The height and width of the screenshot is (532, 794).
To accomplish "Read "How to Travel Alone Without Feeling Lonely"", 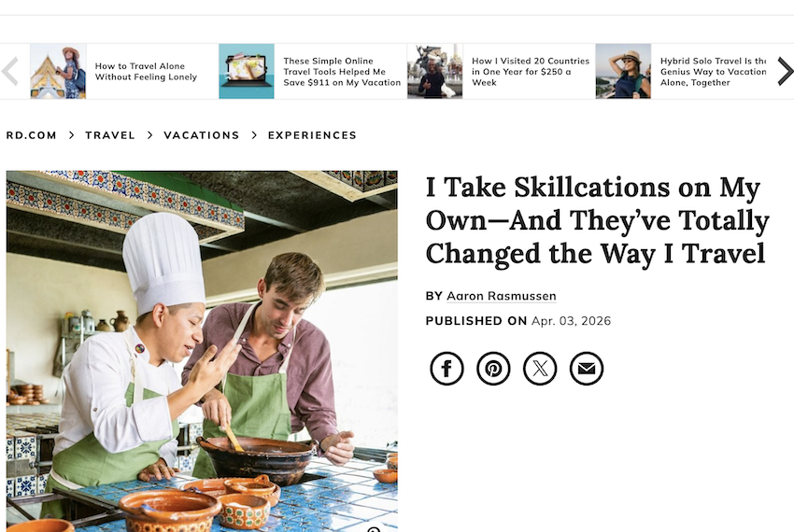I will [x=146, y=72].
